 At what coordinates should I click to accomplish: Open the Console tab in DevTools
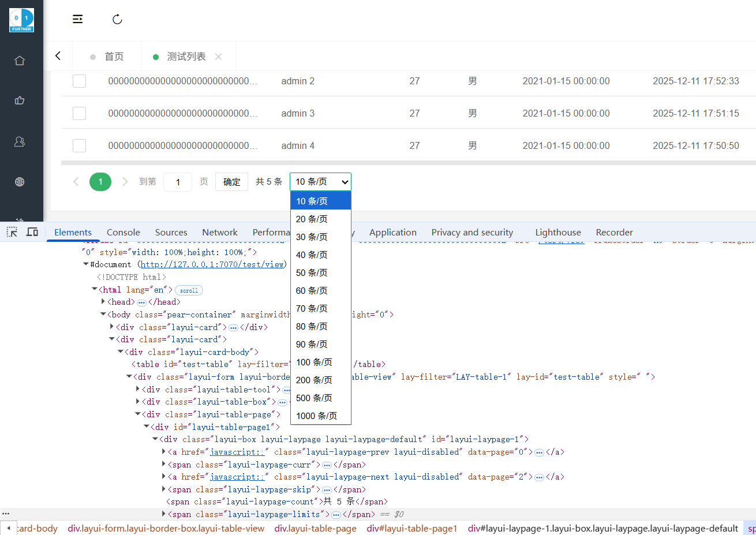[x=123, y=232]
